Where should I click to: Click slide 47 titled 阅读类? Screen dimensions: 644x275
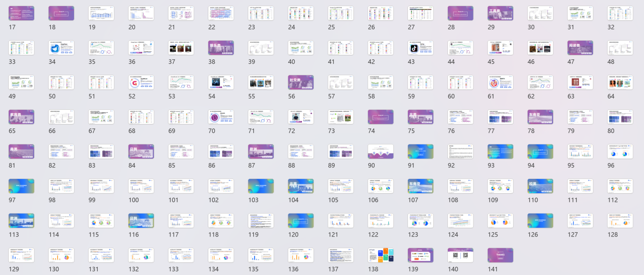click(x=580, y=48)
